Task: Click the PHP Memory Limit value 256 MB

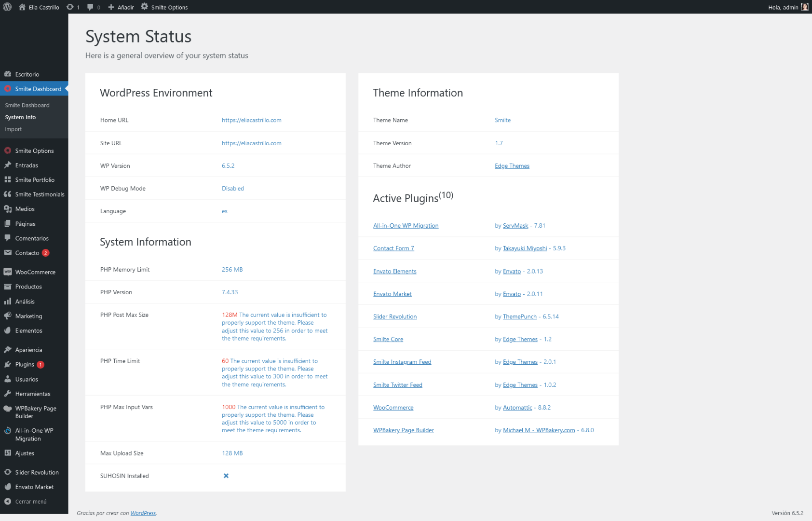Action: (x=232, y=270)
